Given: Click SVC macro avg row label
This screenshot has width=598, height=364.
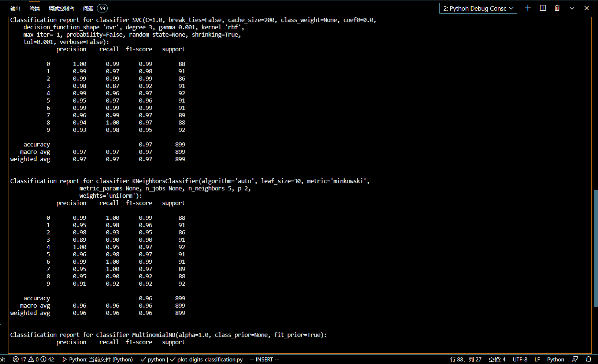Looking at the screenshot, I should tap(35, 152).
